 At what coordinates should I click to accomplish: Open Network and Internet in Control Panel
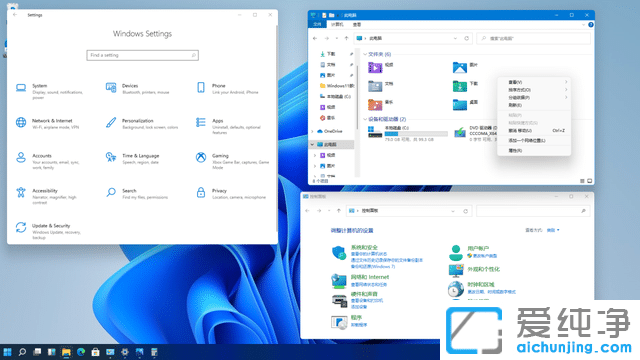coord(370,277)
